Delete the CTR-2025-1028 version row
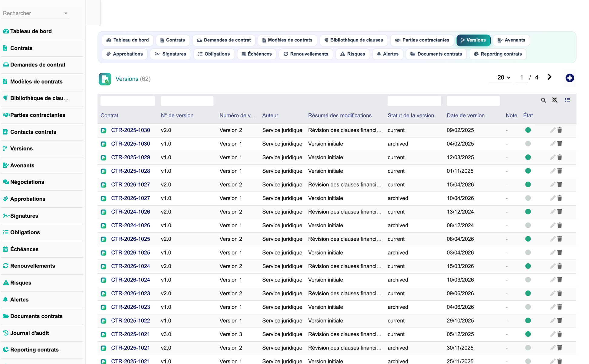589x364 pixels. coord(560,171)
